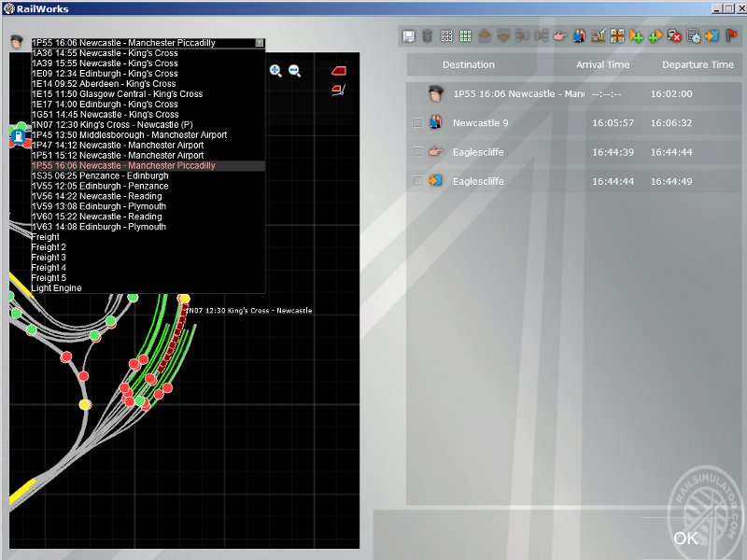Click the red X remove instruction icon
This screenshot has width=747, height=560.
(x=674, y=36)
